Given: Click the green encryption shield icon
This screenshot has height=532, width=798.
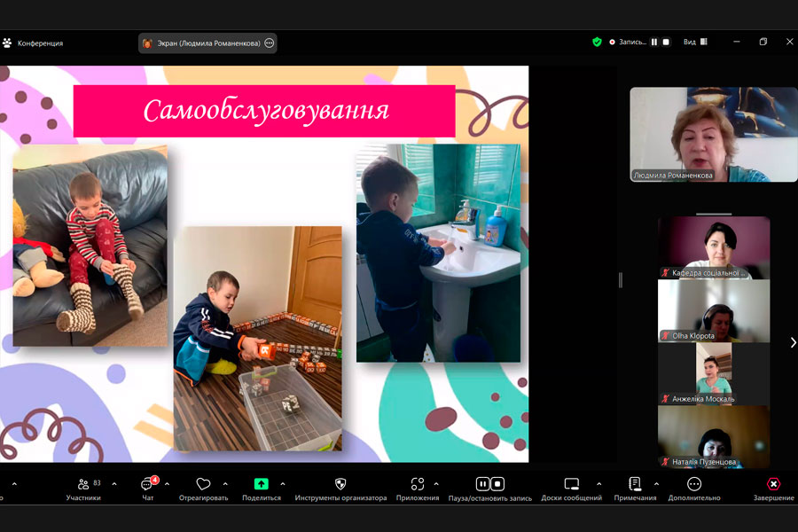Looking at the screenshot, I should coord(597,42).
